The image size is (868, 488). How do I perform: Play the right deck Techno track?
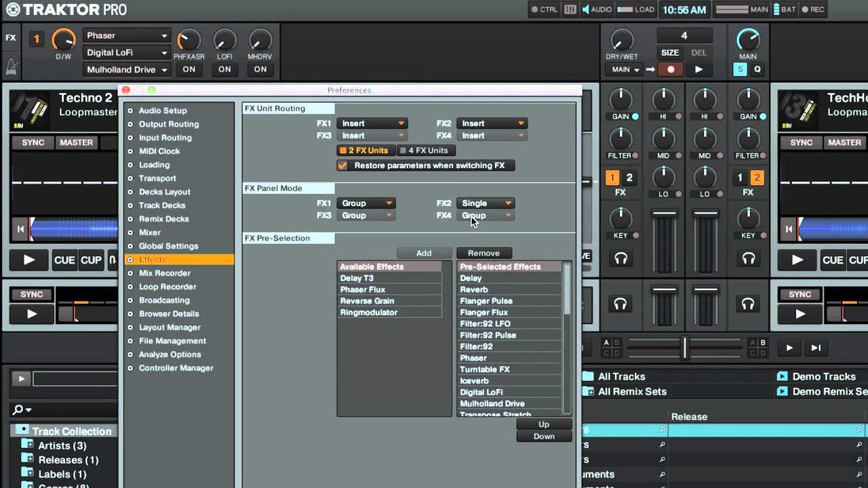[x=797, y=260]
